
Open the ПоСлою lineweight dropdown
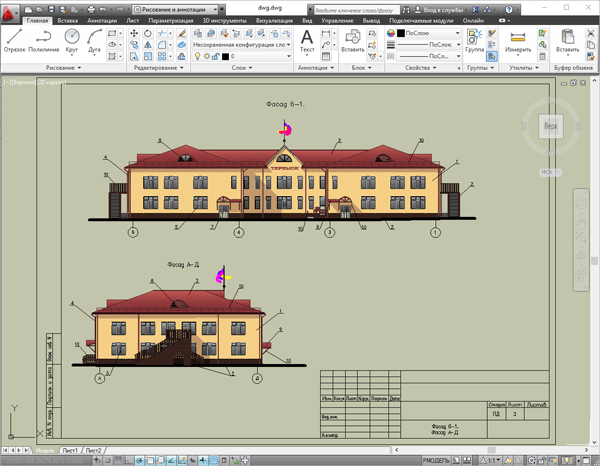coord(429,45)
